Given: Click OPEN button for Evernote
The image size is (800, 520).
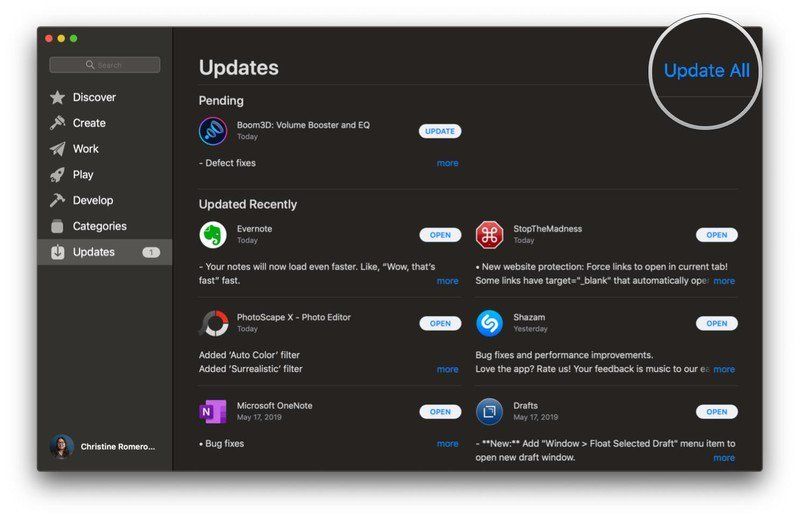Looking at the screenshot, I should click(x=440, y=235).
